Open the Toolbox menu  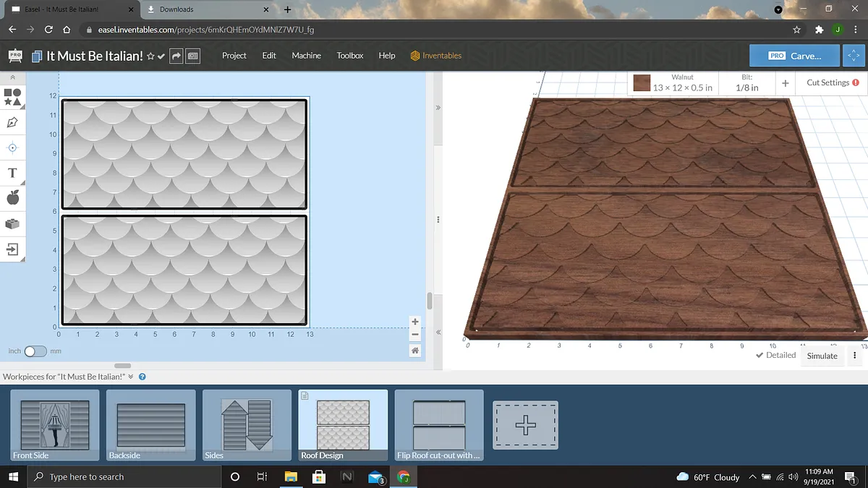click(349, 56)
